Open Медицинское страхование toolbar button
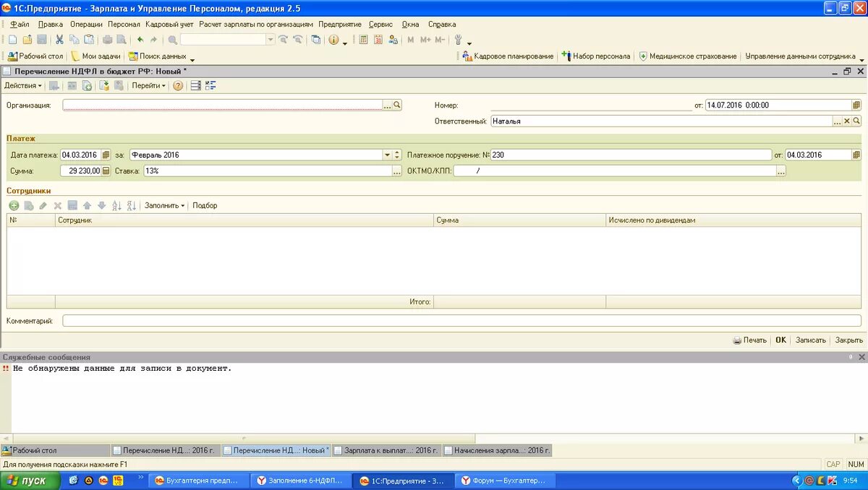Image resolution: width=868 pixels, height=490 pixels. pyautogui.click(x=687, y=56)
